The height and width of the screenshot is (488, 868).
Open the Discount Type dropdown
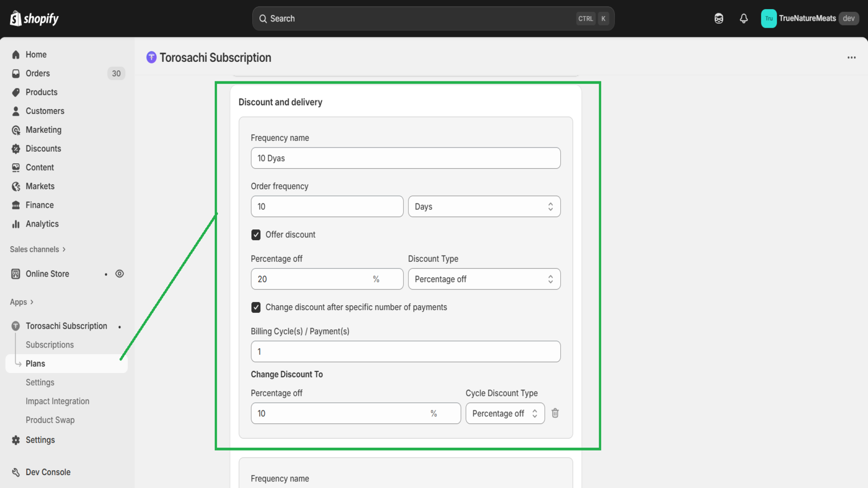click(484, 279)
